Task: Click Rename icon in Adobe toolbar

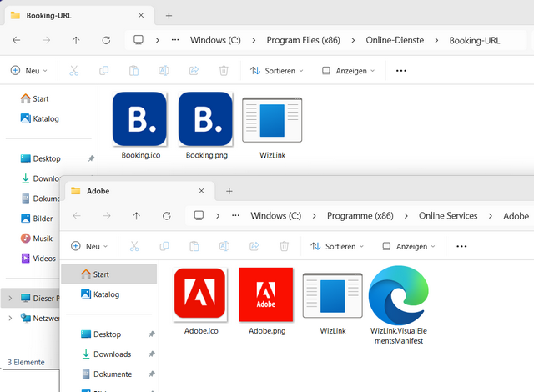Action: (224, 246)
